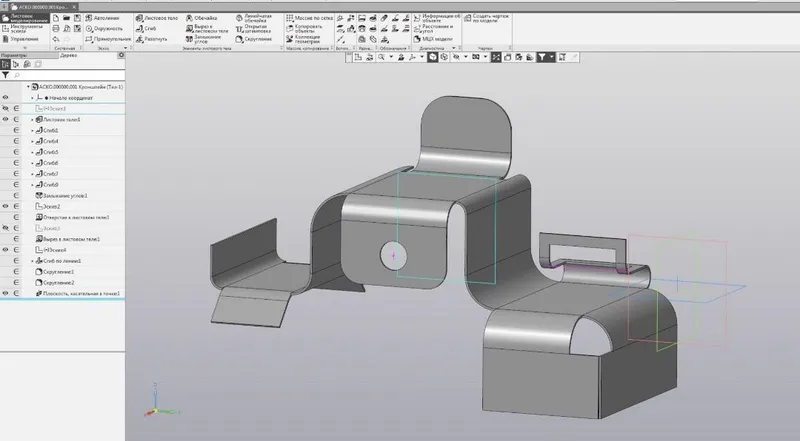
Task: Select shaded cube display mode icon
Action: point(433,57)
